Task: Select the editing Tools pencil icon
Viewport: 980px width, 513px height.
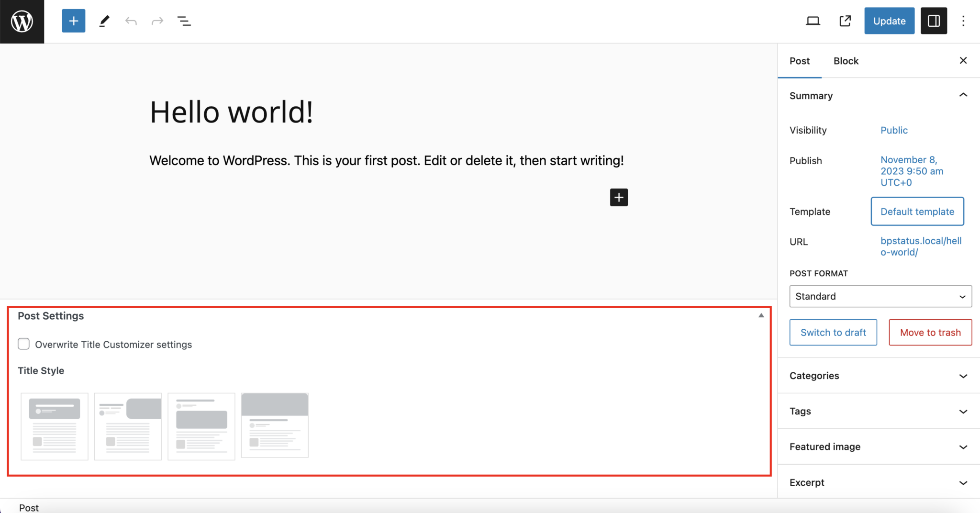Action: (x=104, y=21)
